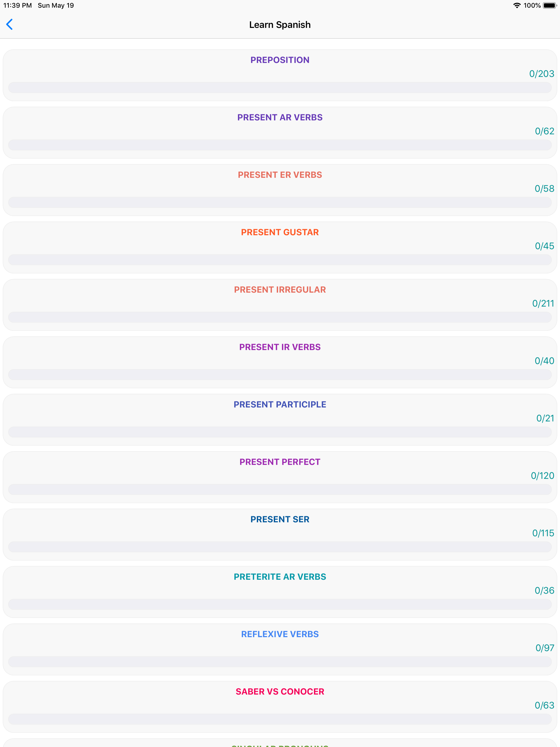Screen dimensions: 560x747
Task: Click the time display in status bar
Action: (x=17, y=5)
